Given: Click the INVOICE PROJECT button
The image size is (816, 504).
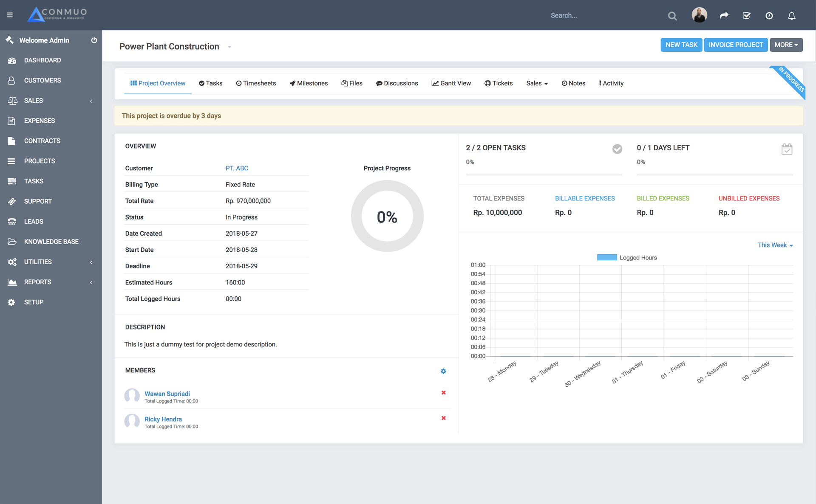Looking at the screenshot, I should [735, 45].
